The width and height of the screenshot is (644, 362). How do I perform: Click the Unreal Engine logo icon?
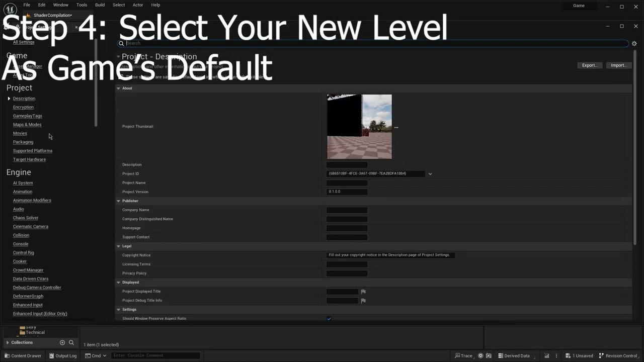coord(10,10)
